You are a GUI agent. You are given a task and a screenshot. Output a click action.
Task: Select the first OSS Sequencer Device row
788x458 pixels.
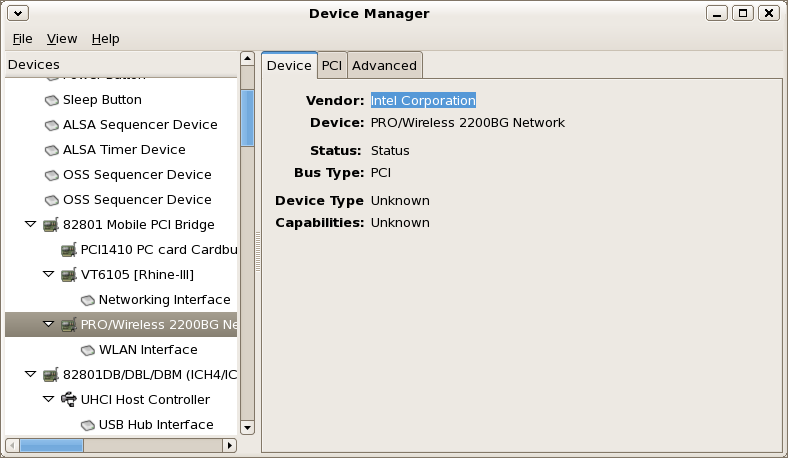click(x=121, y=175)
